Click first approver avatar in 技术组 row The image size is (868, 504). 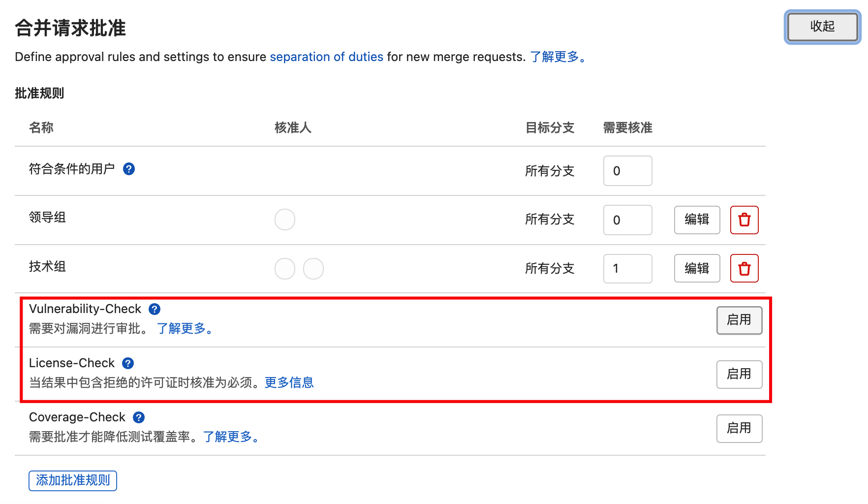pos(285,269)
